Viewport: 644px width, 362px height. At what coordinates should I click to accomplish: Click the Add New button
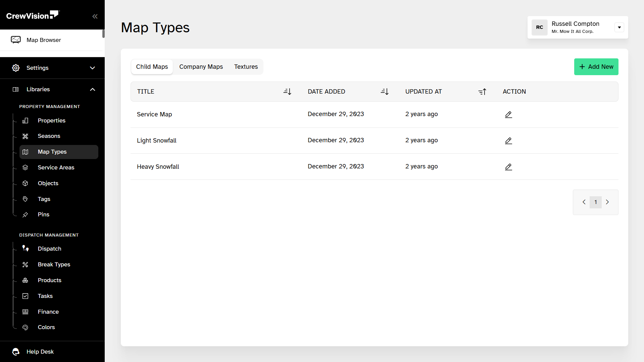coord(596,67)
